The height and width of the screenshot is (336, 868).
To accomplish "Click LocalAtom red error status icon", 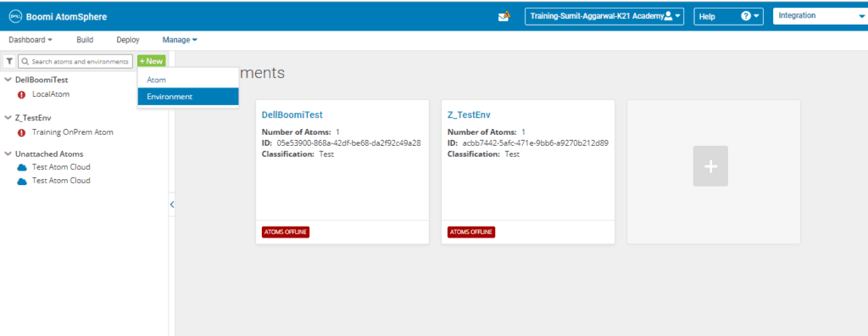I will (21, 94).
